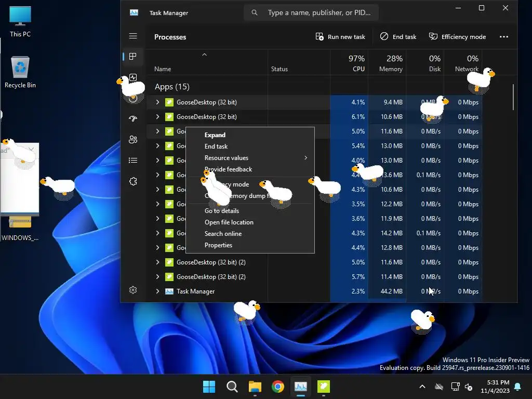The height and width of the screenshot is (399, 532).
Task: Sort by the Name column header
Action: click(x=163, y=69)
